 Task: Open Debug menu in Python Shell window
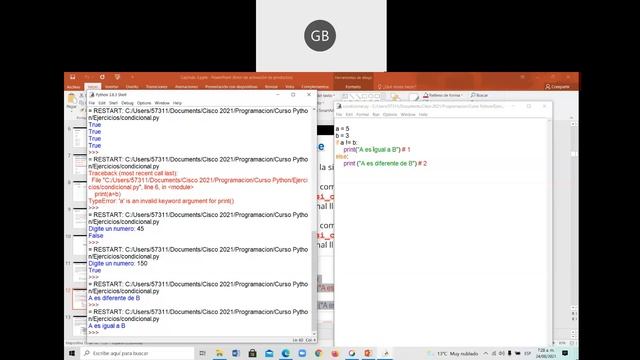[x=127, y=103]
